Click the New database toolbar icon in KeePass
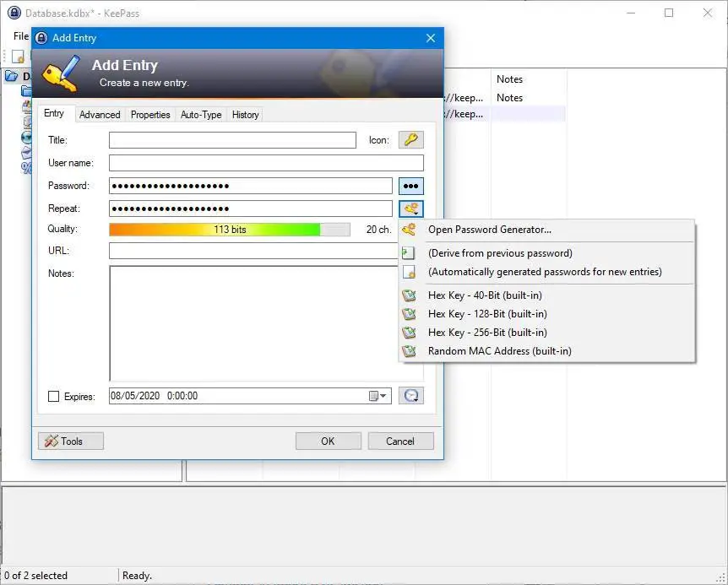This screenshot has width=728, height=585. [x=18, y=57]
